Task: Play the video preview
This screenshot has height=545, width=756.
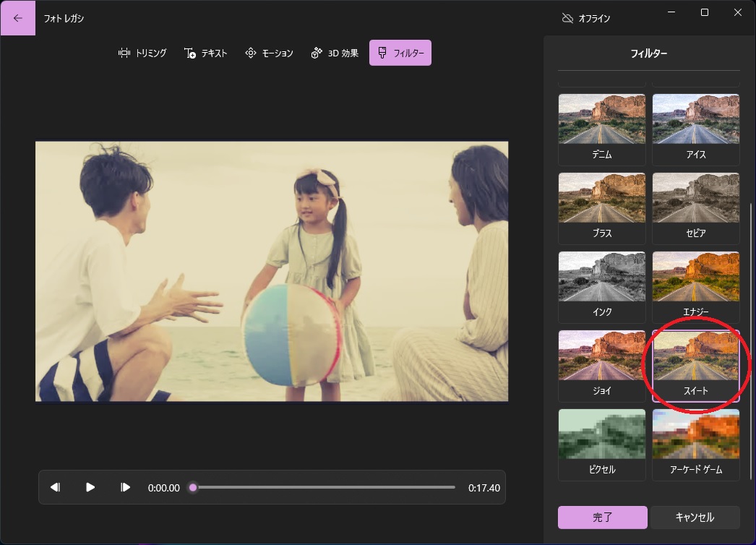Action: click(x=90, y=487)
